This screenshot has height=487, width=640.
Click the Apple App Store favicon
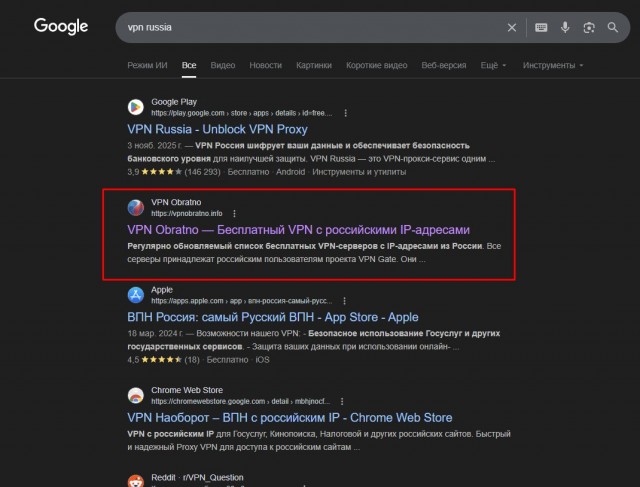[136, 295]
